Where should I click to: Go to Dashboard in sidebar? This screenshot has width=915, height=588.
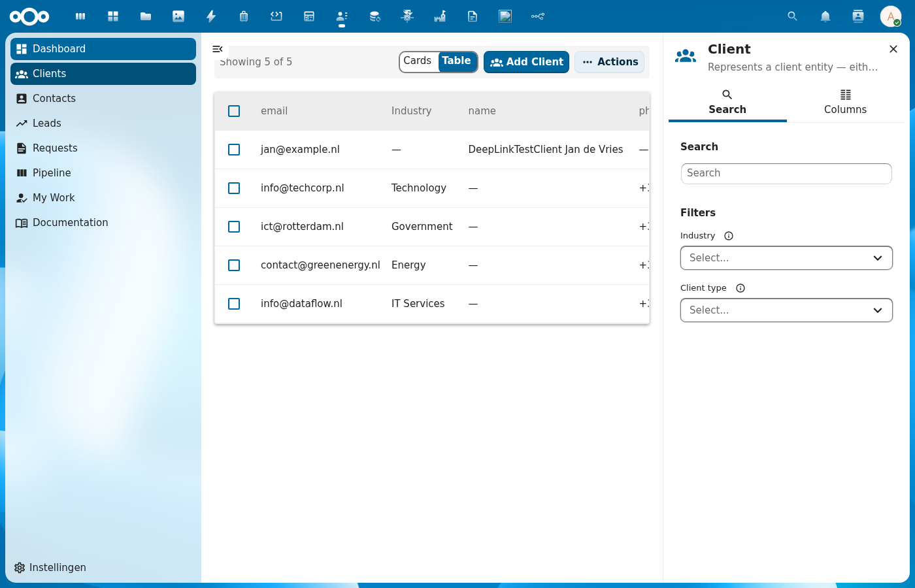pos(103,49)
